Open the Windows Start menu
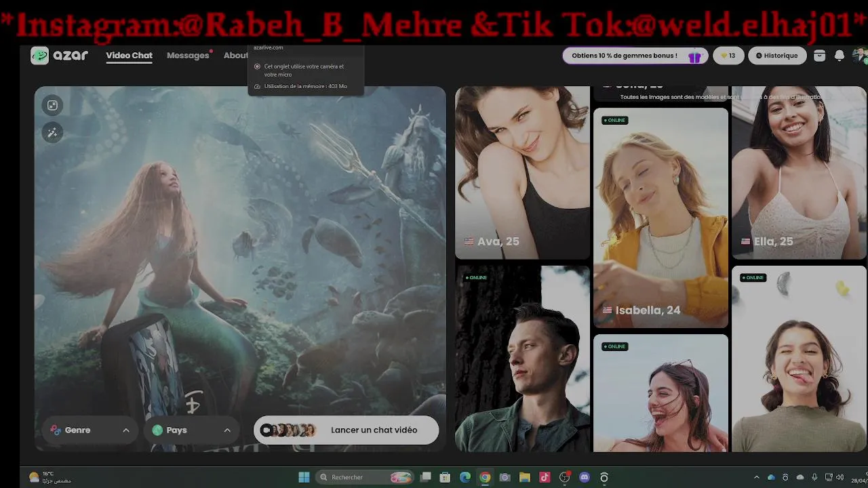 tap(304, 477)
